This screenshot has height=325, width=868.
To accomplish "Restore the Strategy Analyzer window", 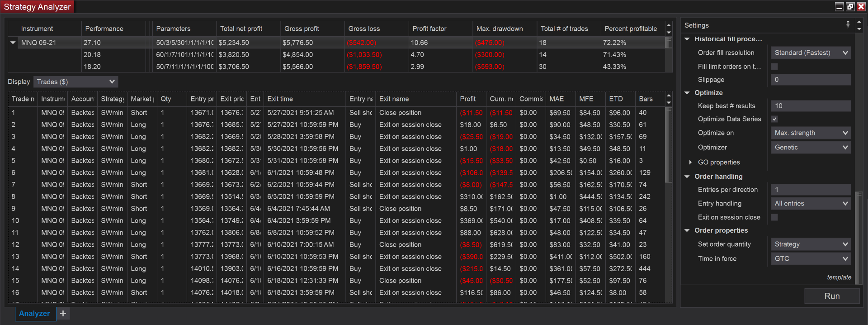I will [850, 6].
